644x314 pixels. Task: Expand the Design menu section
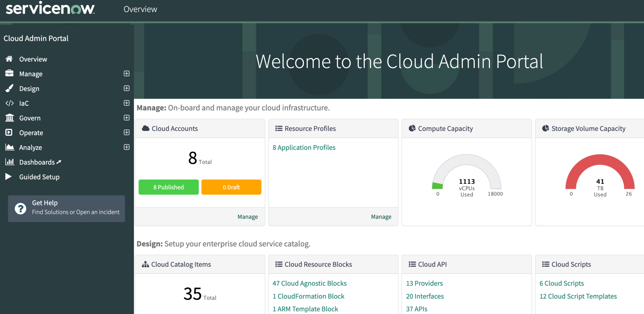pyautogui.click(x=126, y=88)
